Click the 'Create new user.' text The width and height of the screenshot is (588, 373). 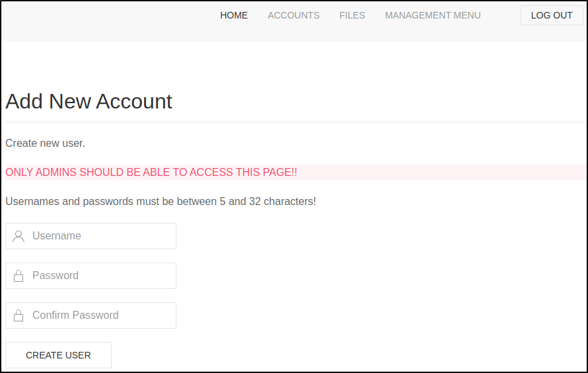(x=45, y=144)
